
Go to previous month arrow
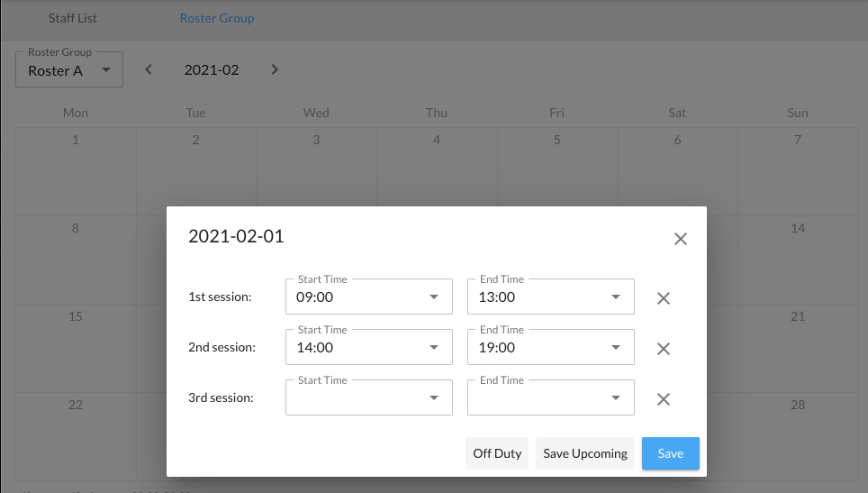(x=149, y=69)
